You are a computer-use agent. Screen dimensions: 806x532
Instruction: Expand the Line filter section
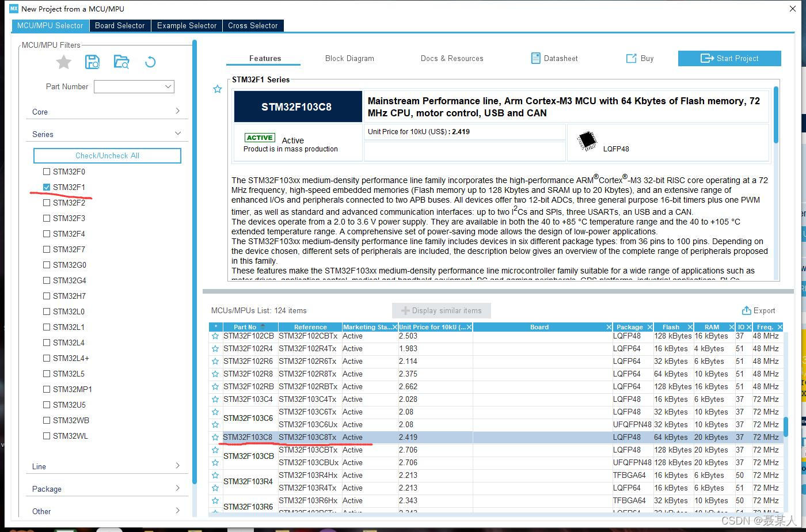tap(107, 466)
